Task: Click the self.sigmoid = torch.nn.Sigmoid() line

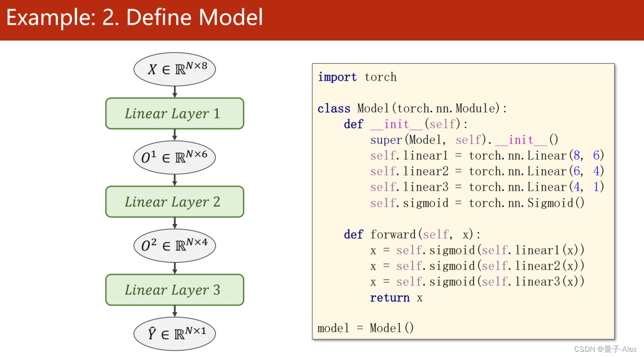Action: pyautogui.click(x=477, y=203)
